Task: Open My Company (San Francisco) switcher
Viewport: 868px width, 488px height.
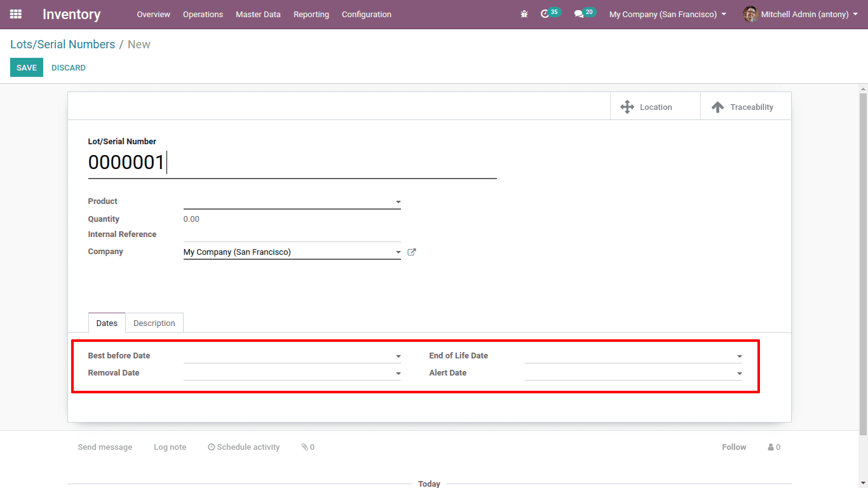Action: coord(668,14)
